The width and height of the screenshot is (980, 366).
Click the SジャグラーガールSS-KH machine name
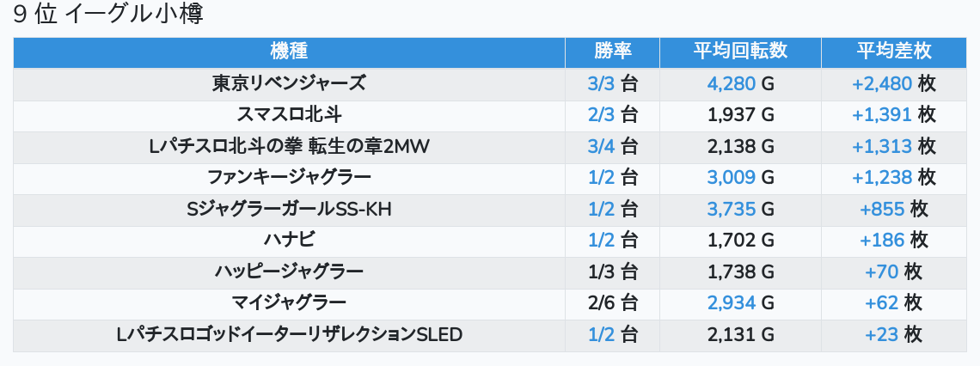(x=289, y=209)
